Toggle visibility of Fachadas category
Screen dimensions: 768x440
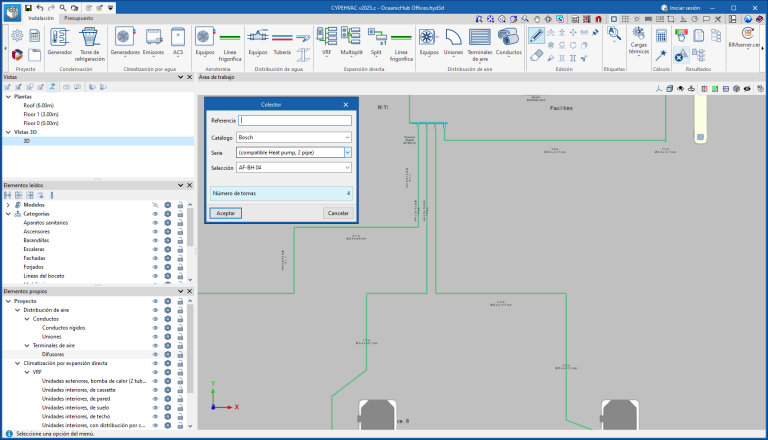155,258
